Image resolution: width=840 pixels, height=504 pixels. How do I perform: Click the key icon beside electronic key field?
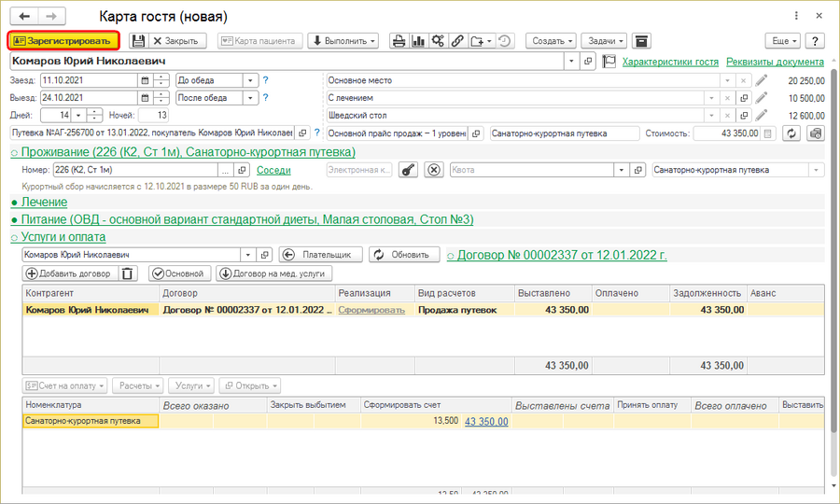[x=408, y=171]
